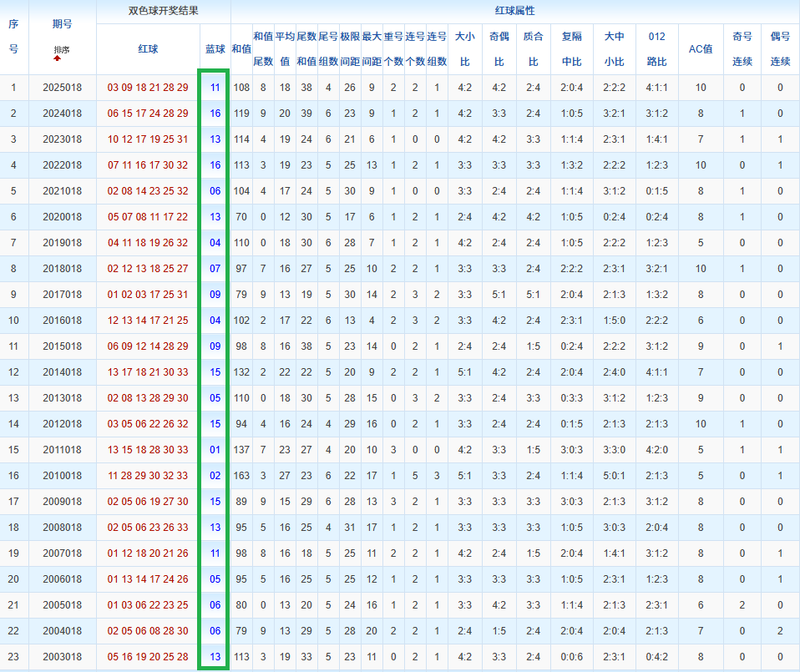Select blue ball 01 for issue 2011018
Screen dimensions: 800x672
(215, 450)
